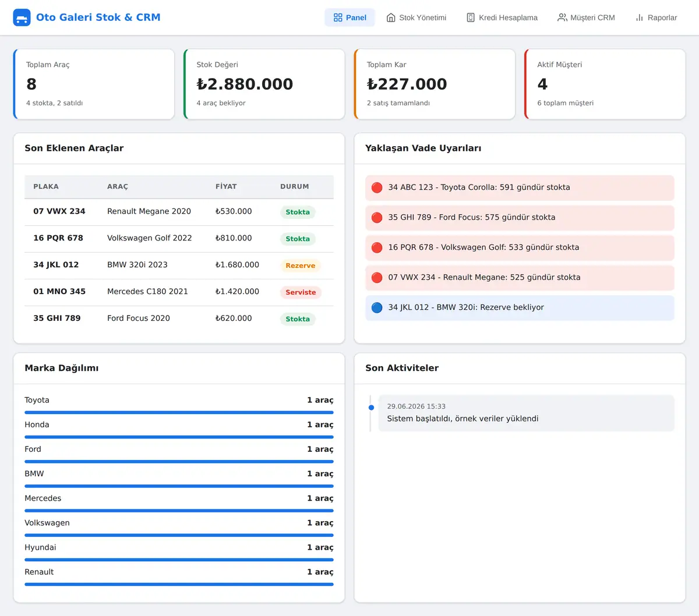Click the Kredi Hesaplama calculator icon

coord(471,17)
